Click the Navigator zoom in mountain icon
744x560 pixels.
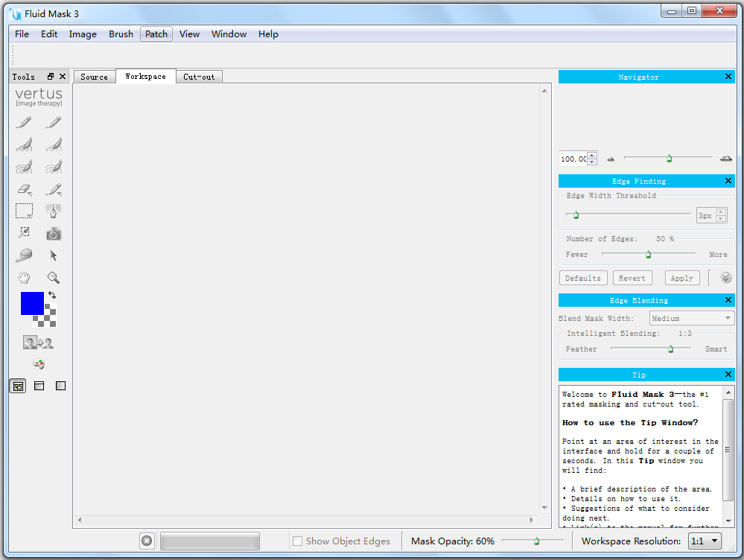click(725, 159)
